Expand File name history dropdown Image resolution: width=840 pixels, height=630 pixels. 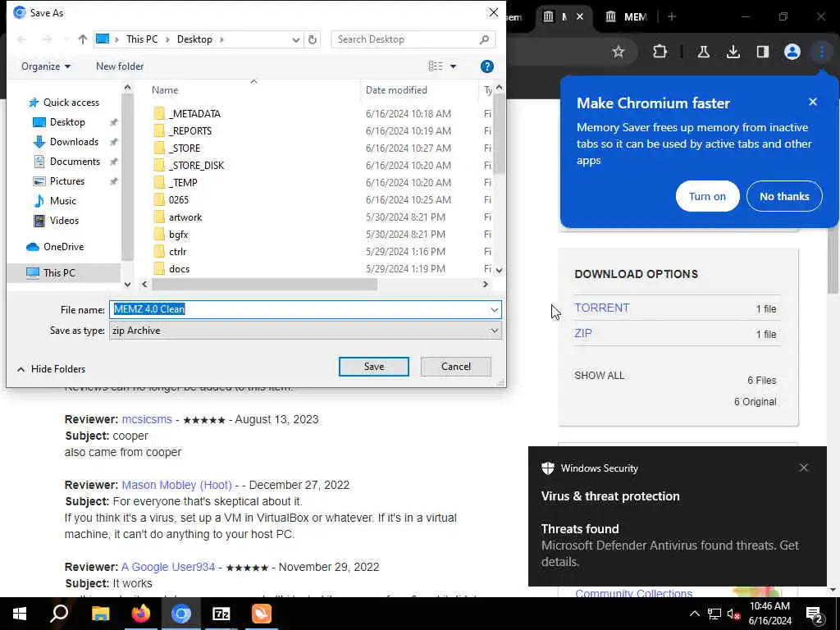click(x=494, y=309)
